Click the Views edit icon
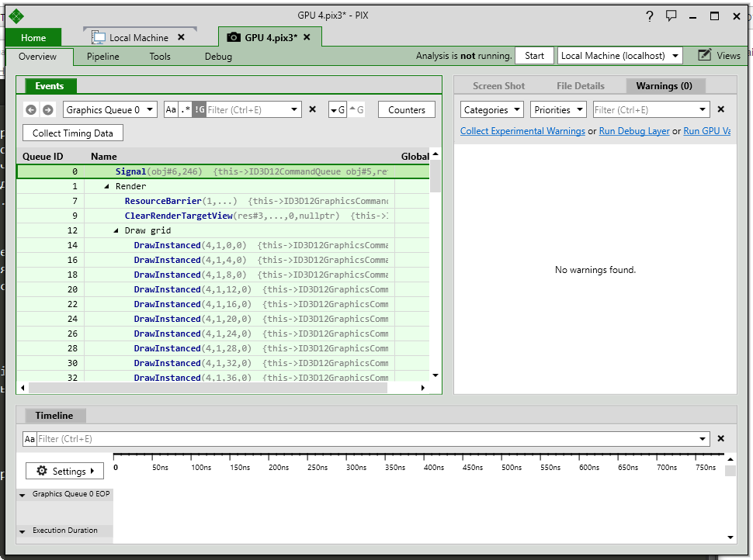753x560 pixels. pos(704,55)
